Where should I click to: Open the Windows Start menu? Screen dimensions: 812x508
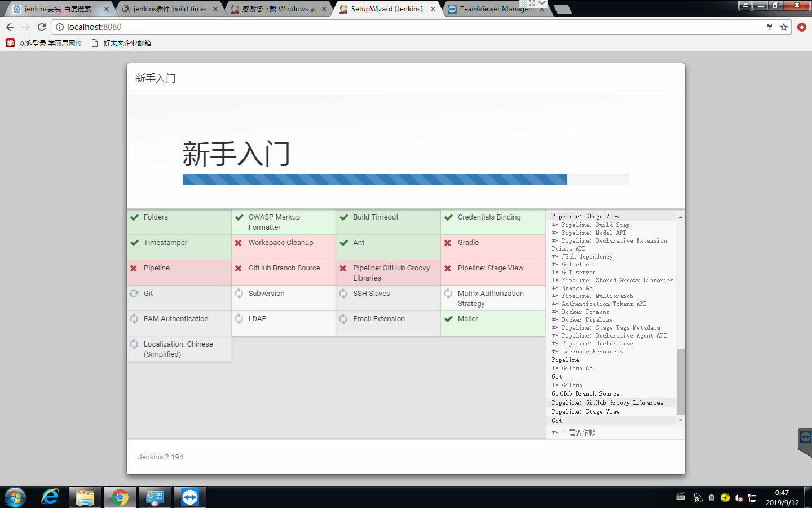click(x=15, y=498)
